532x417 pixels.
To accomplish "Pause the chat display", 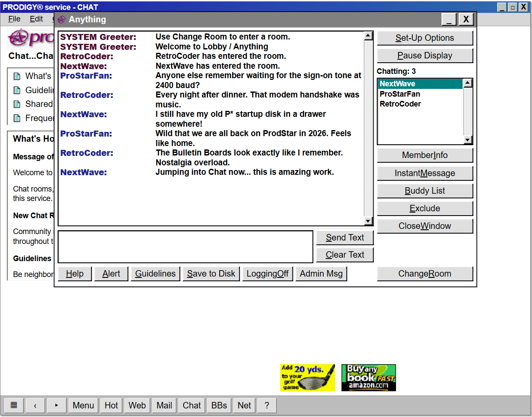I will (425, 55).
